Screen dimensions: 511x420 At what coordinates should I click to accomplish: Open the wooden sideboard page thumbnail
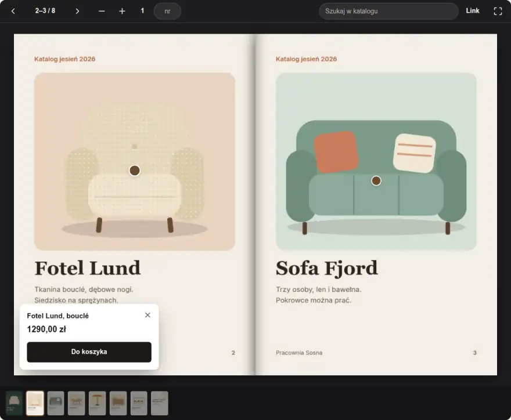pos(118,403)
